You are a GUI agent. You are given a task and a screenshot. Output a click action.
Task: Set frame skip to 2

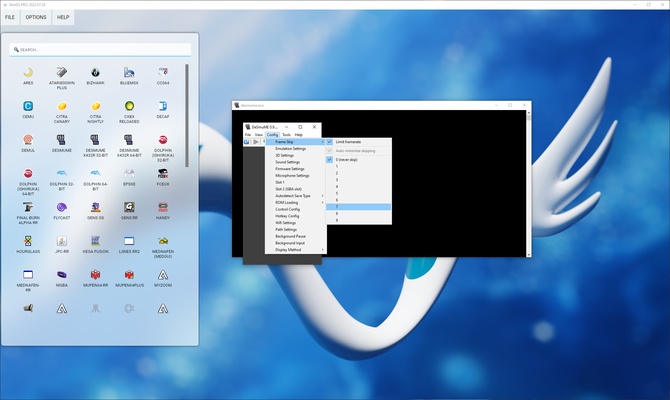pyautogui.click(x=359, y=173)
